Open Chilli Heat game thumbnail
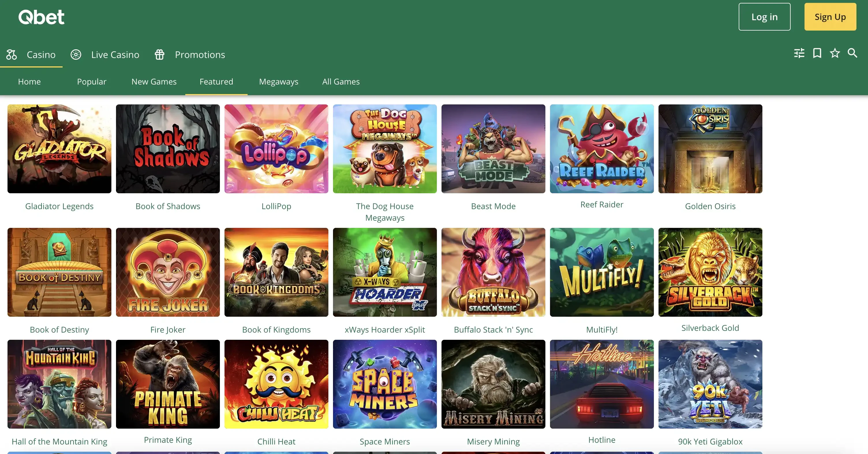This screenshot has width=868, height=454. tap(276, 384)
